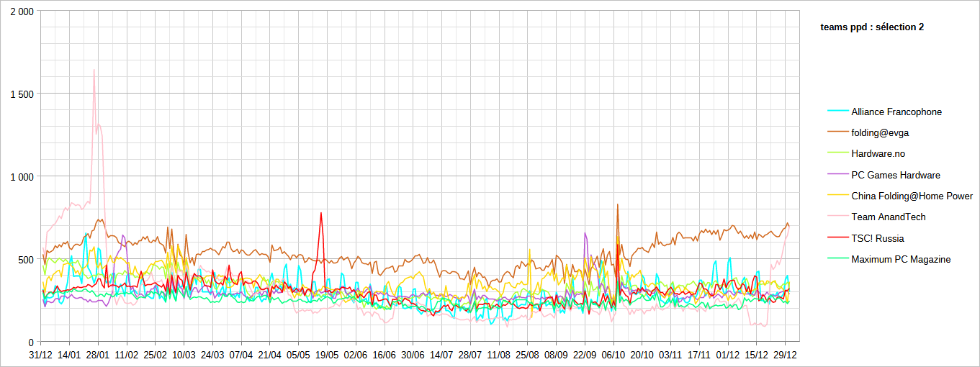Image resolution: width=980 pixels, height=367 pixels.
Task: Click the 'folding@evga' legend label
Action: (x=885, y=133)
